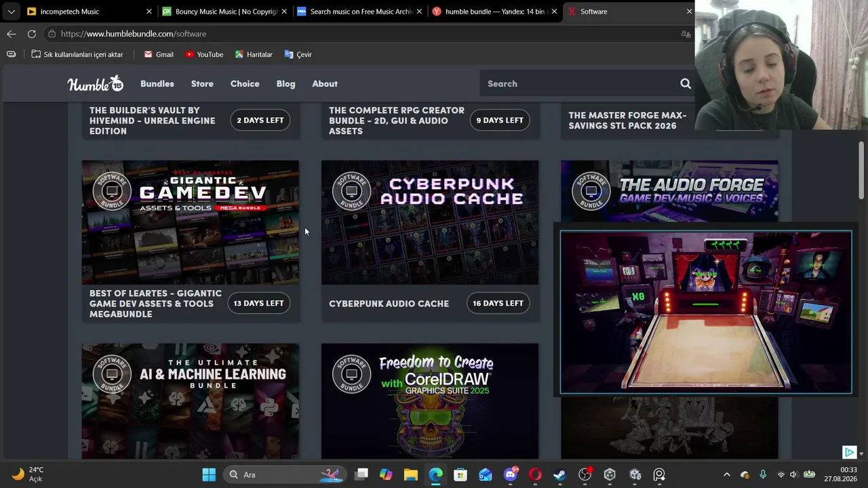Viewport: 868px width, 488px height.
Task: Click the browser address bar URL
Action: [134, 34]
